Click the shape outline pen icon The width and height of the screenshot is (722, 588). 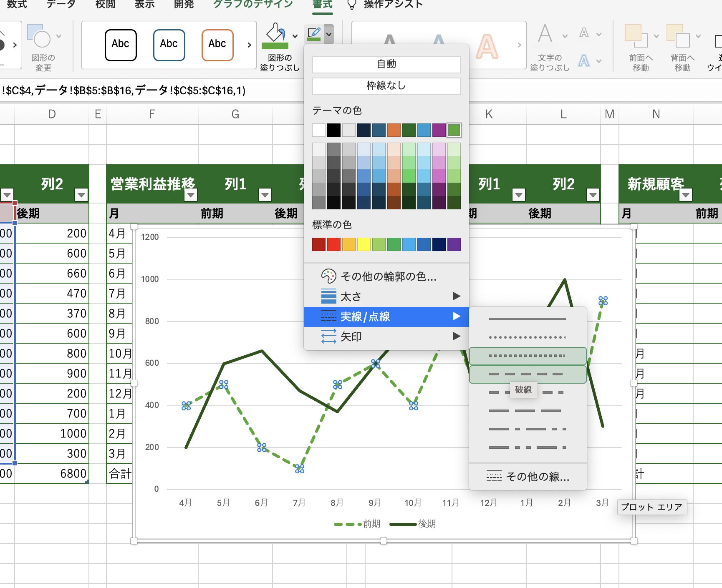point(314,34)
